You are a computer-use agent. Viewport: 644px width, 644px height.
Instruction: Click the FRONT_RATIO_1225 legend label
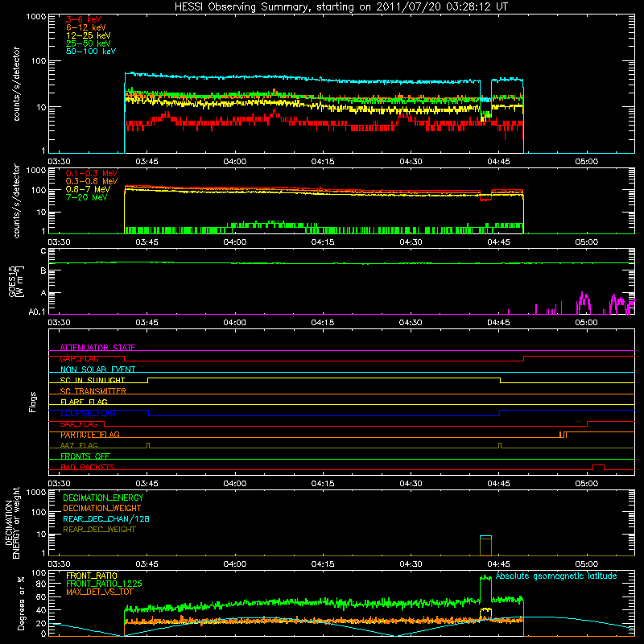(104, 584)
